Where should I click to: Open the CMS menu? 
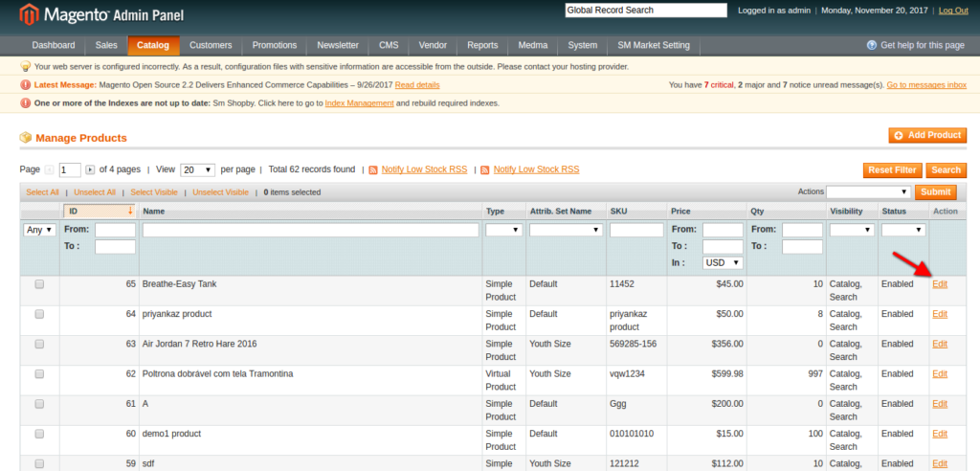pyautogui.click(x=389, y=45)
